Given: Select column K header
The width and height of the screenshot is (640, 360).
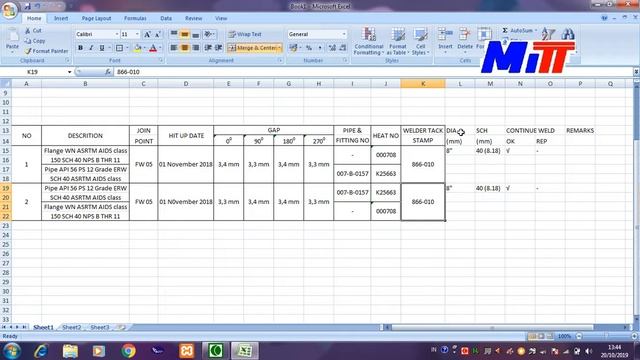Looking at the screenshot, I should pos(423,84).
